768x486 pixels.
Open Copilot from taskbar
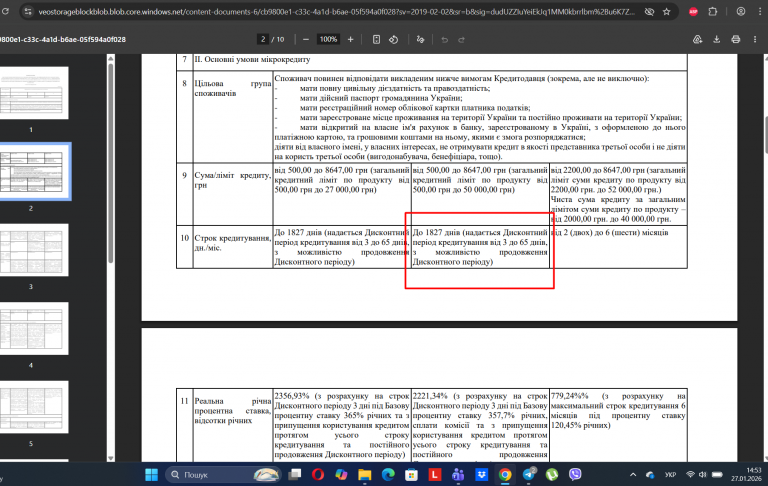click(341, 474)
